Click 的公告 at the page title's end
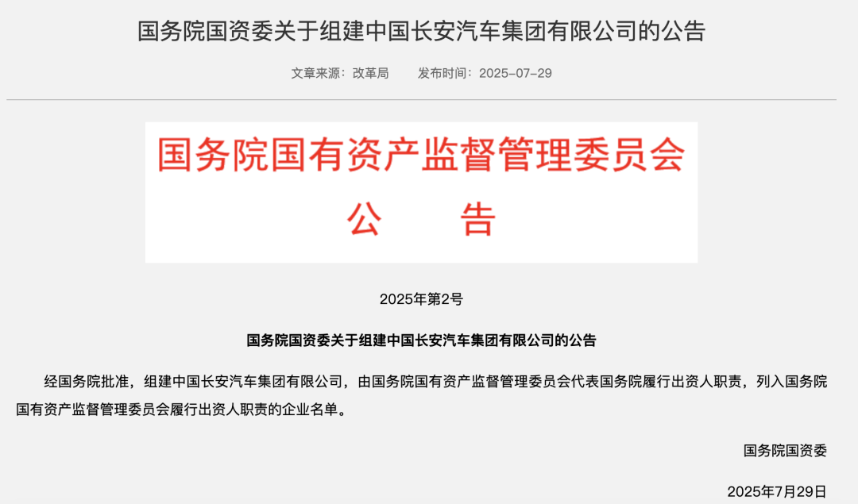Screen dimensions: 858x504 (x=672, y=31)
